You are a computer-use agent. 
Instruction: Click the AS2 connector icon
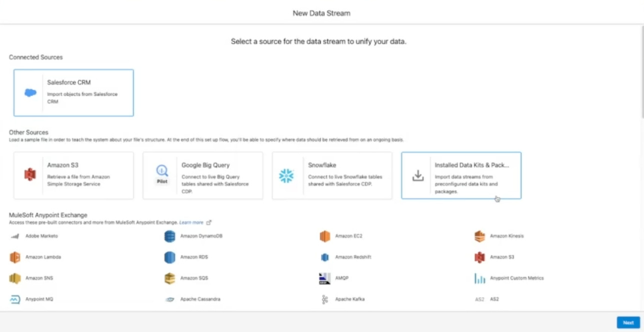coord(480,299)
